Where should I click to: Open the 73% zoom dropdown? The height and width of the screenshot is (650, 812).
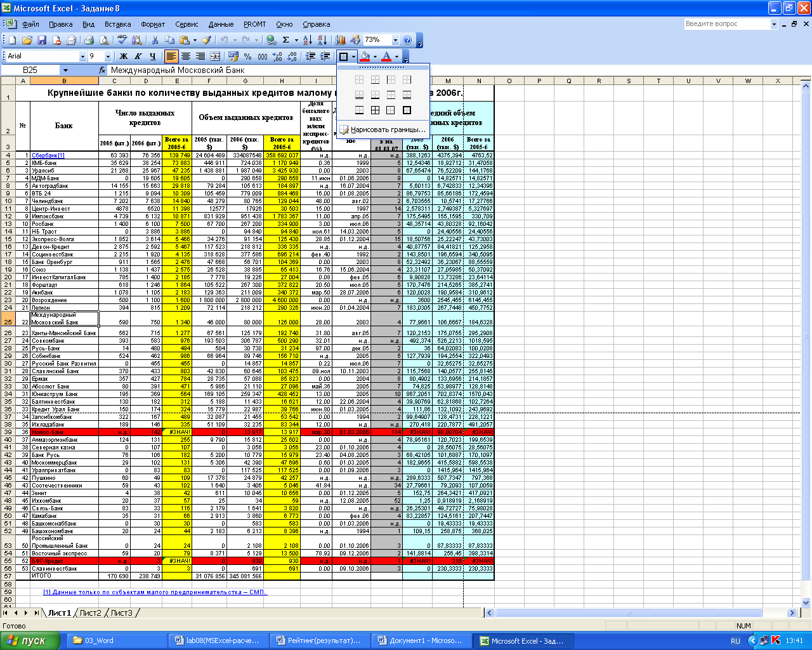(396, 40)
